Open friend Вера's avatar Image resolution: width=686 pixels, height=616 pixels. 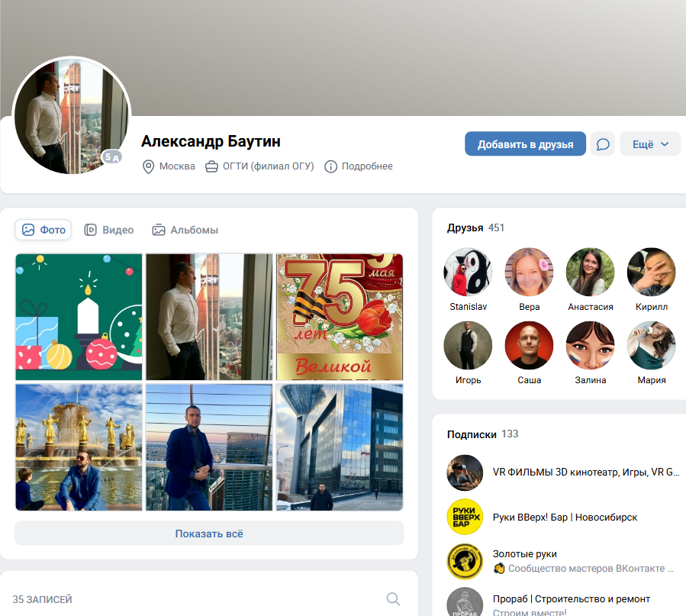tap(529, 272)
